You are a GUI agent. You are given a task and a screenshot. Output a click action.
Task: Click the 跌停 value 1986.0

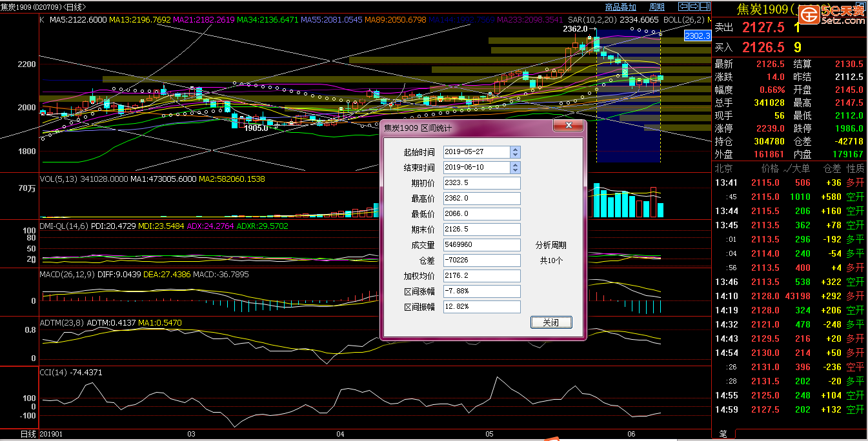(849, 128)
